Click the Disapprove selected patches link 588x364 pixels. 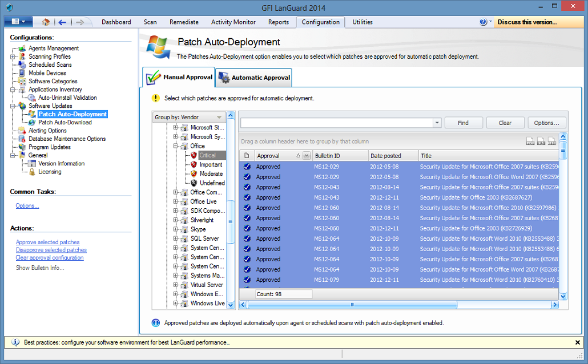(x=51, y=250)
